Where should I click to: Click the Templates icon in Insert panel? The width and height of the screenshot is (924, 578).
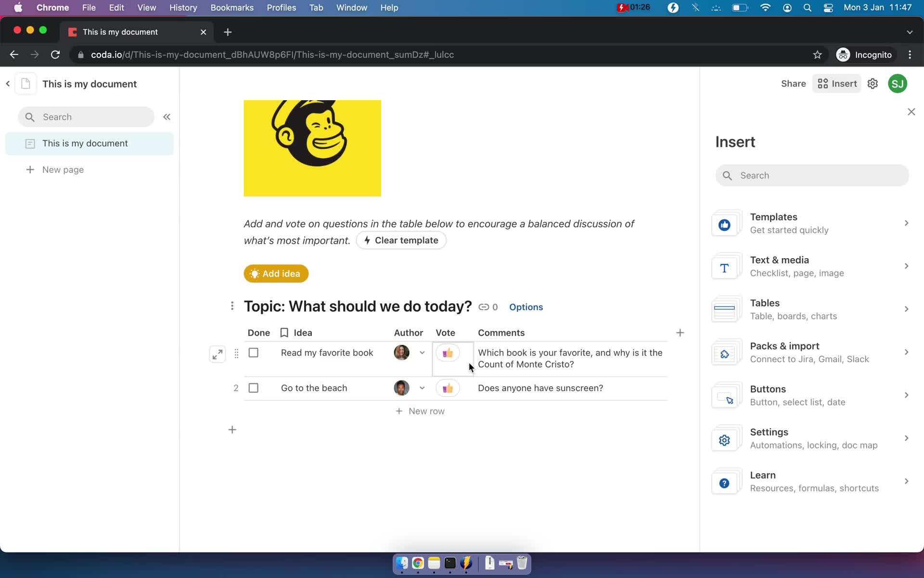(x=724, y=224)
